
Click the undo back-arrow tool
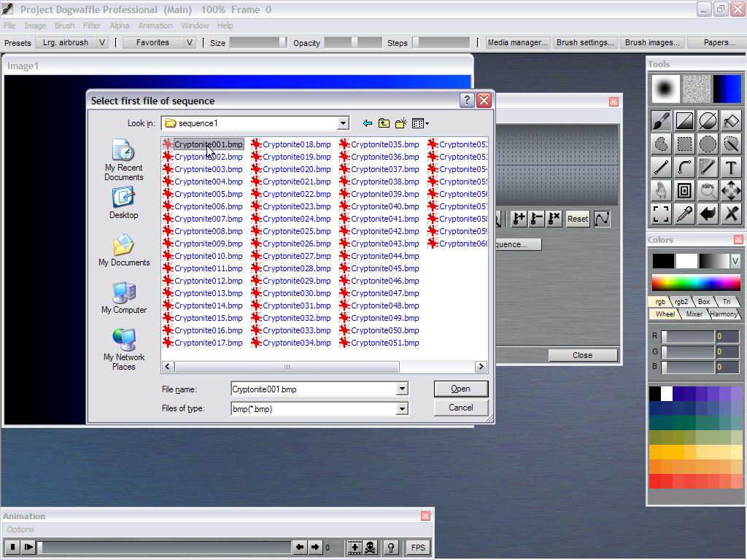coord(708,214)
